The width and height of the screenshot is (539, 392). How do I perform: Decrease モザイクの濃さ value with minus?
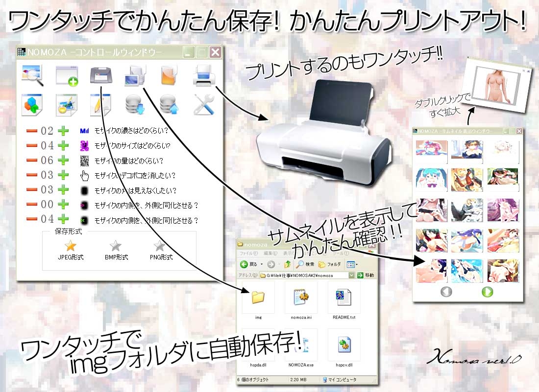pos(32,131)
